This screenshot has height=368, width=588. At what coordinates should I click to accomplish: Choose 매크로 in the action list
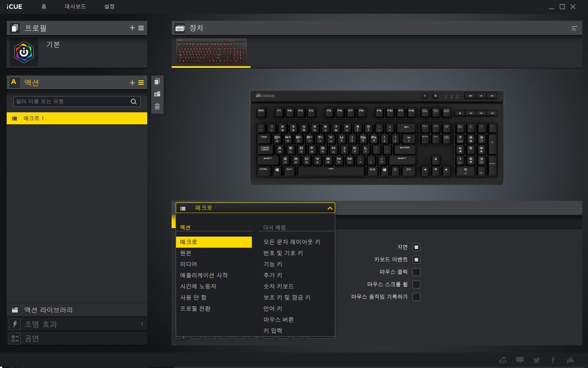pyautogui.click(x=214, y=242)
